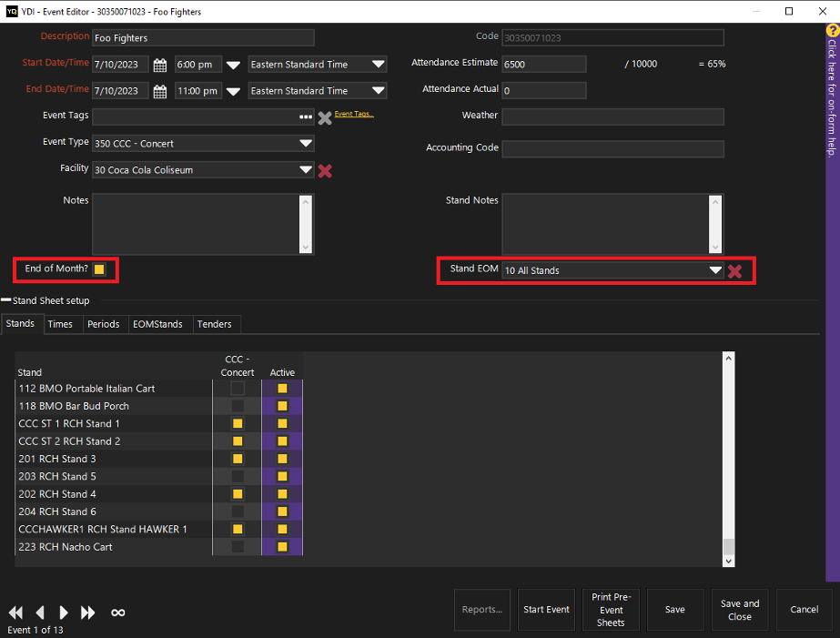Viewport: 840px width, 638px height.
Task: Uncheck Active for 223 RCH Nacho Cart
Action: (282, 547)
